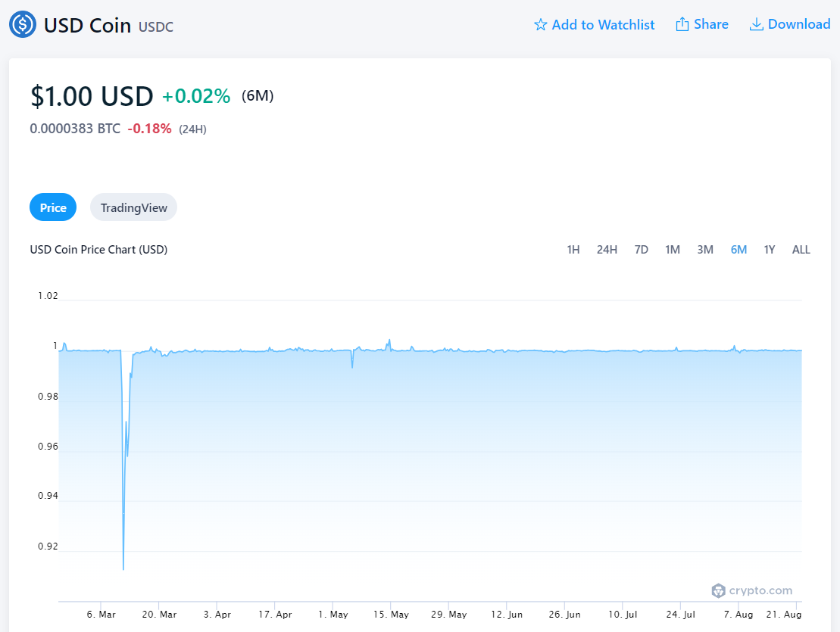
Task: Set chart range to 3M
Action: [x=705, y=249]
